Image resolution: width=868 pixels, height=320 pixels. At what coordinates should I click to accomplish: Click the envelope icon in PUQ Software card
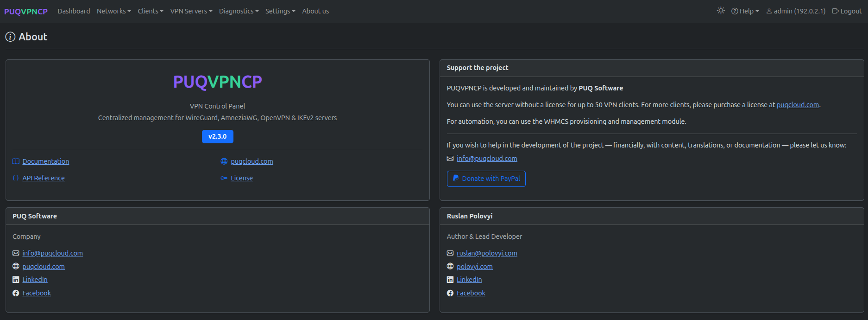(16, 253)
